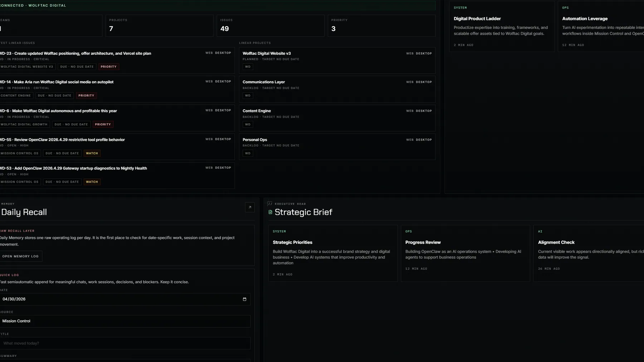Open WD-53 issue in DESKTOP app
This screenshot has height=362, width=644.
(223, 168)
